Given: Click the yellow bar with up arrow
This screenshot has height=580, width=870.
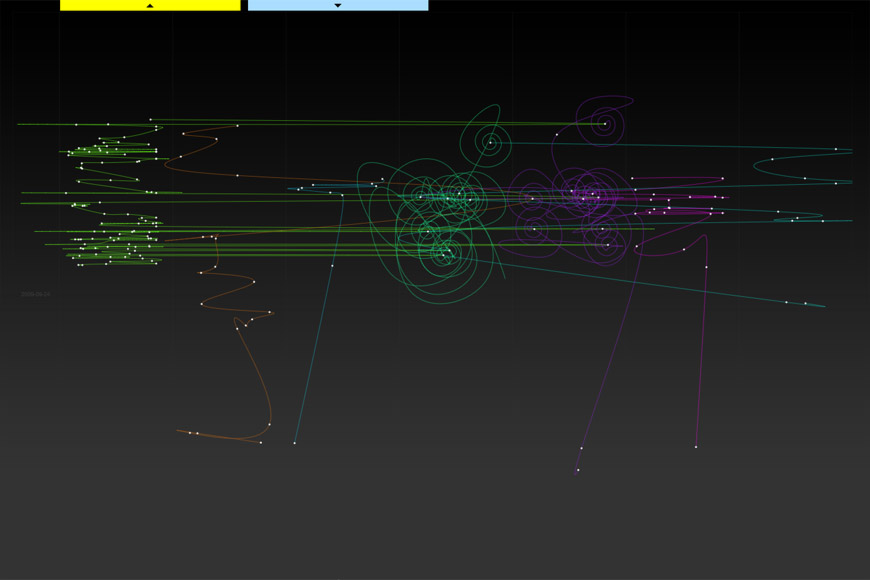Looking at the screenshot, I should tap(150, 5).
